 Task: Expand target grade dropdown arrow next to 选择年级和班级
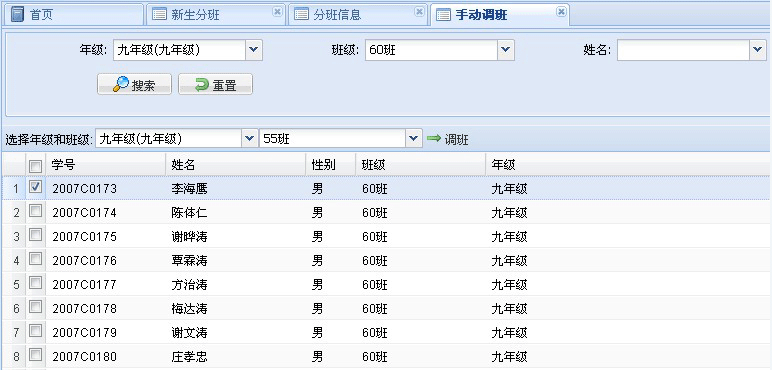[250, 139]
